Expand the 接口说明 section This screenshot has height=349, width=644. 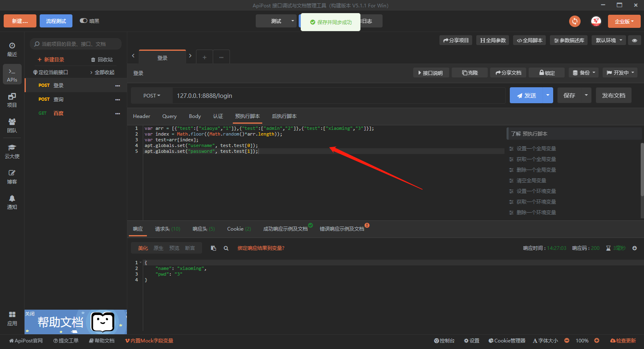(x=431, y=73)
